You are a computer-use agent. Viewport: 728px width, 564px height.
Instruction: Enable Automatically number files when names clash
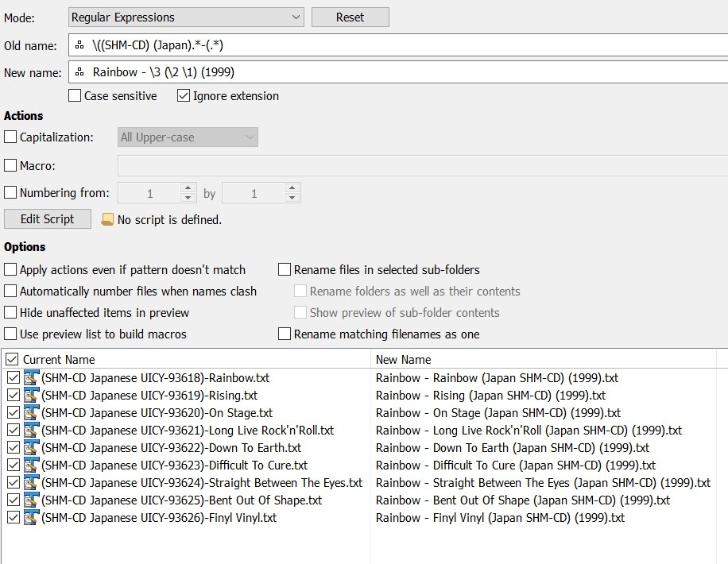pos(10,291)
